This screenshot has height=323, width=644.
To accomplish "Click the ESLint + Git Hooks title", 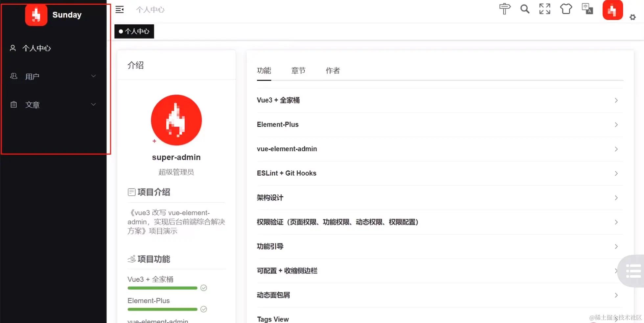I will (x=287, y=173).
